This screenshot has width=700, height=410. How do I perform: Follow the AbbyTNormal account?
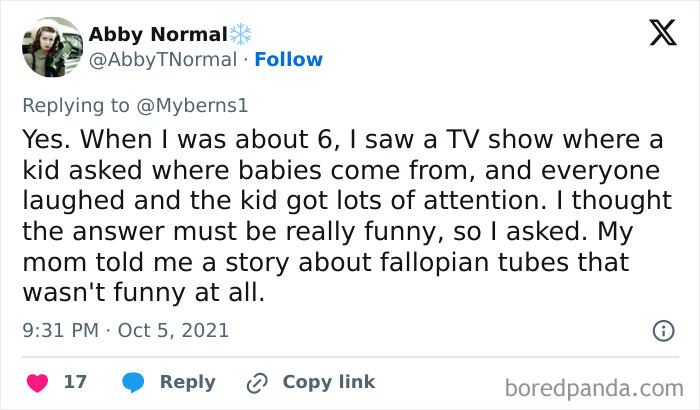click(x=289, y=60)
